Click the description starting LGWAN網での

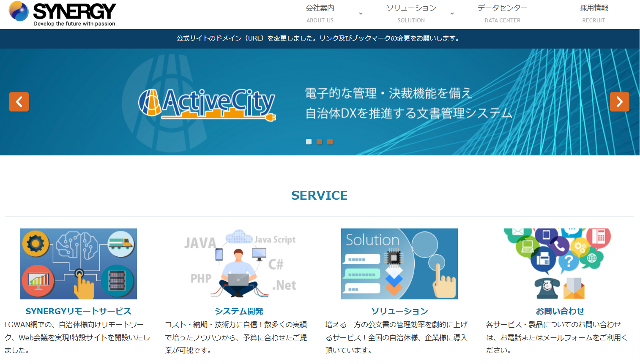78,337
